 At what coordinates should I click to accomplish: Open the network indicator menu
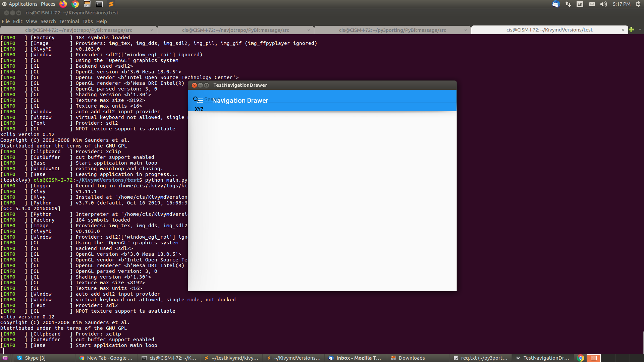click(x=568, y=4)
